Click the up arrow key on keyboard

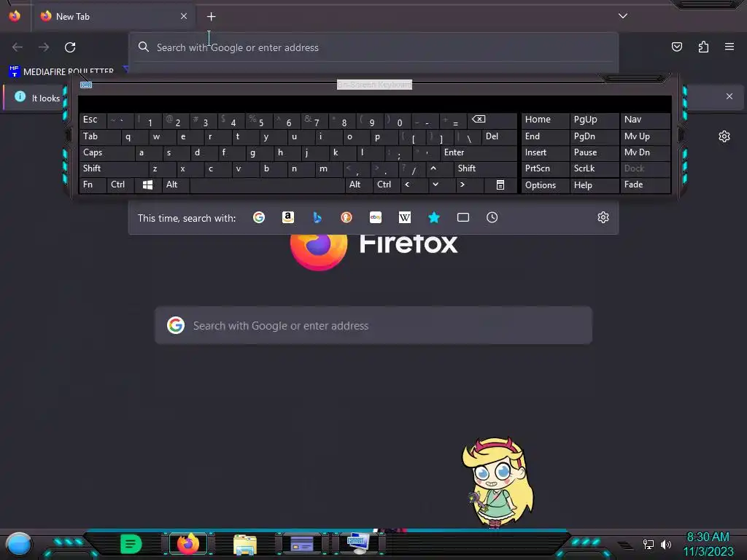(x=438, y=168)
